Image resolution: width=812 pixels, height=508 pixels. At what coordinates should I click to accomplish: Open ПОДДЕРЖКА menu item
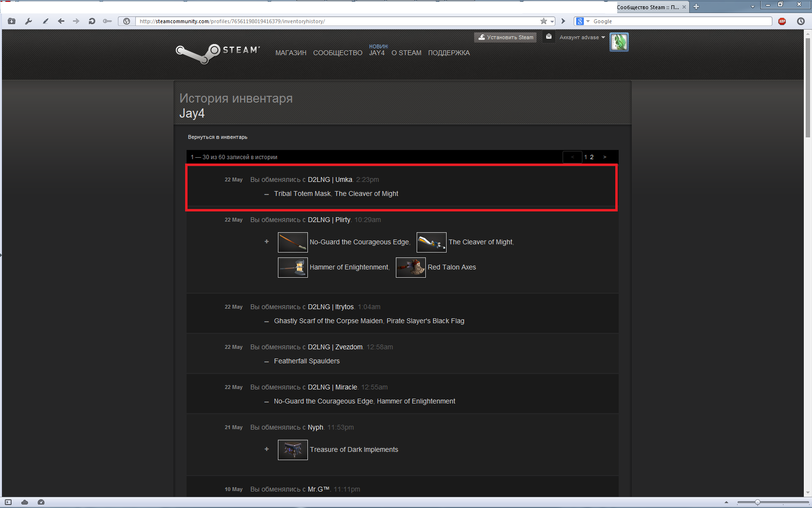tap(449, 53)
